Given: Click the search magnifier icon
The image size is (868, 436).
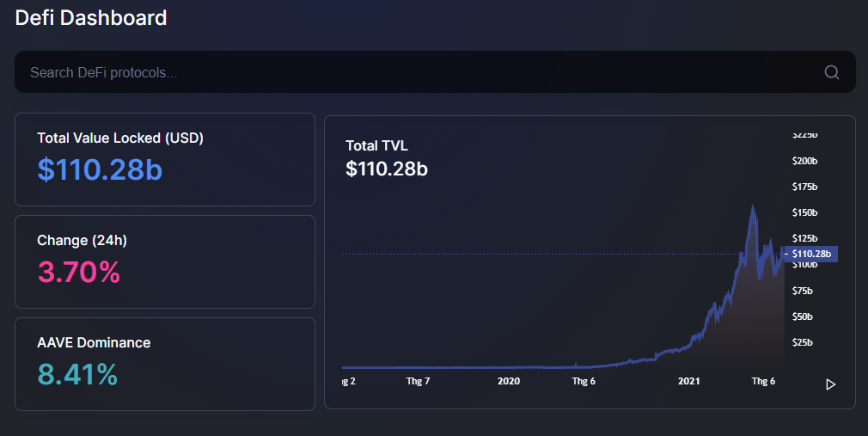Looking at the screenshot, I should point(831,72).
